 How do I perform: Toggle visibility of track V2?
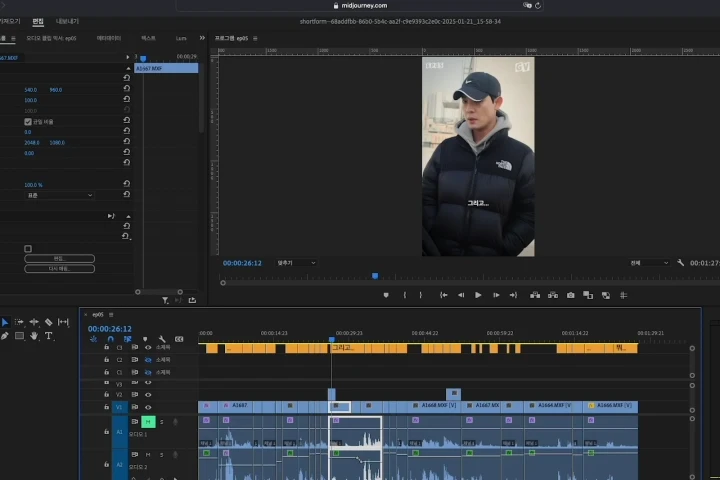click(x=148, y=395)
